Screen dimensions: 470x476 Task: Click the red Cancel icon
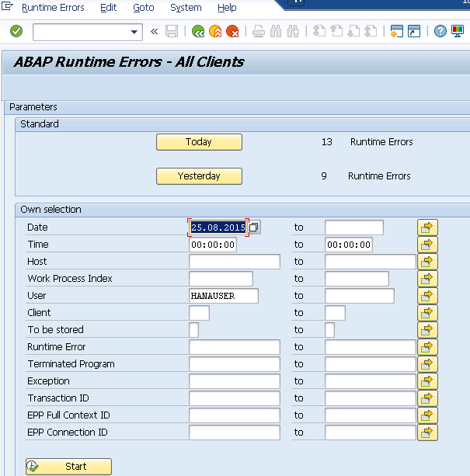(232, 32)
